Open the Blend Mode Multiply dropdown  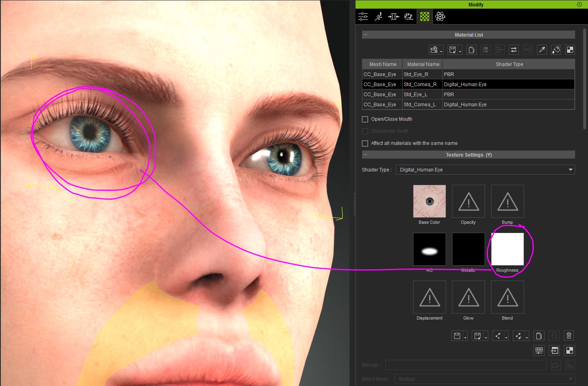pyautogui.click(x=484, y=379)
